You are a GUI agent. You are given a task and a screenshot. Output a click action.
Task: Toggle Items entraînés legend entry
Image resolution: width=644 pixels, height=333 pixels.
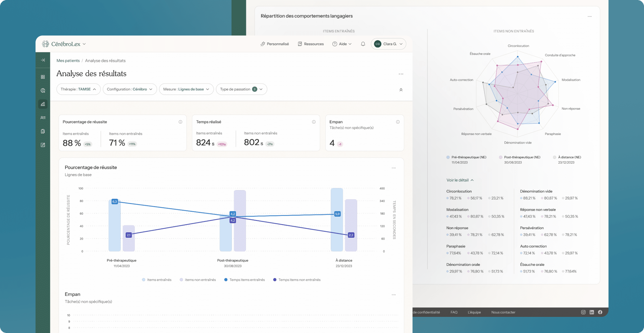[157, 280]
